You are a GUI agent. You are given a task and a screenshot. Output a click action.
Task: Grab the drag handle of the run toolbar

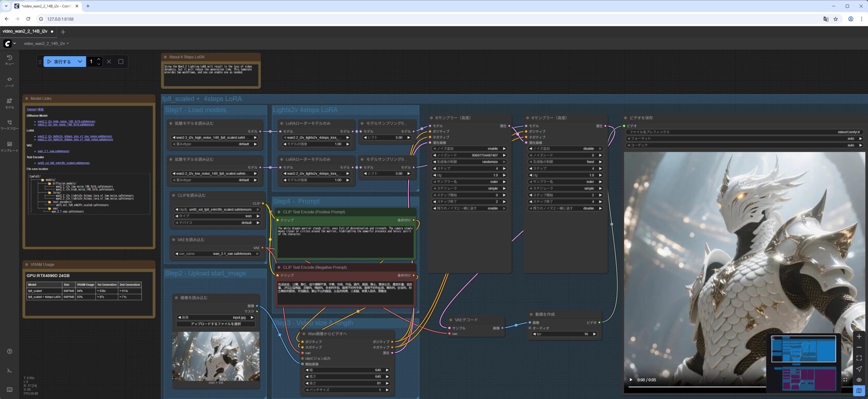point(40,62)
